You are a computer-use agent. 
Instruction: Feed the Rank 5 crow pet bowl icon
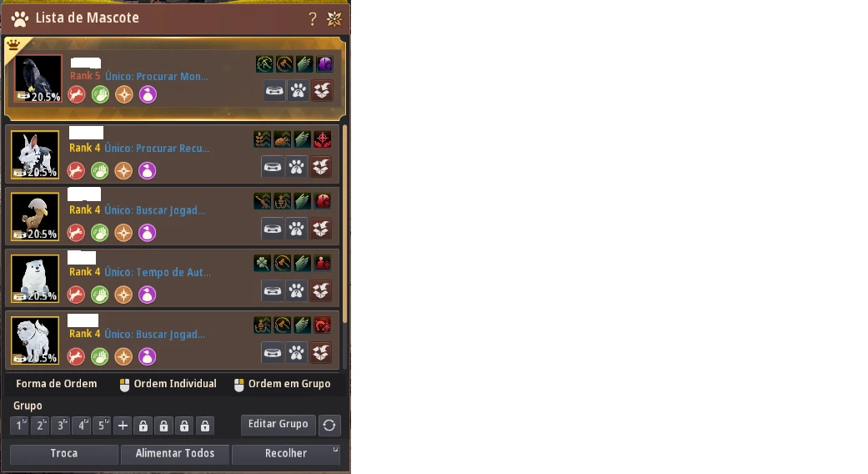point(274,91)
